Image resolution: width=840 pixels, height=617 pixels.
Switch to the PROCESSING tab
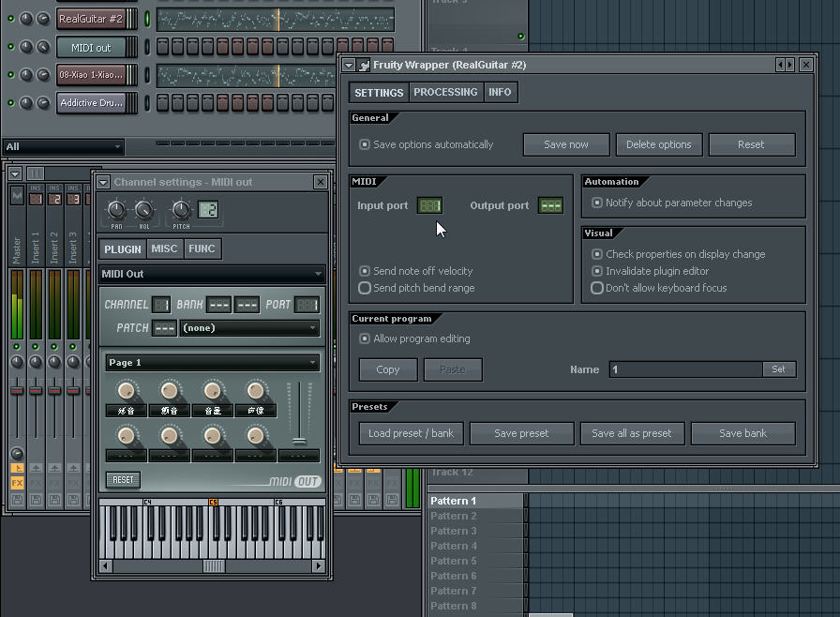445,92
